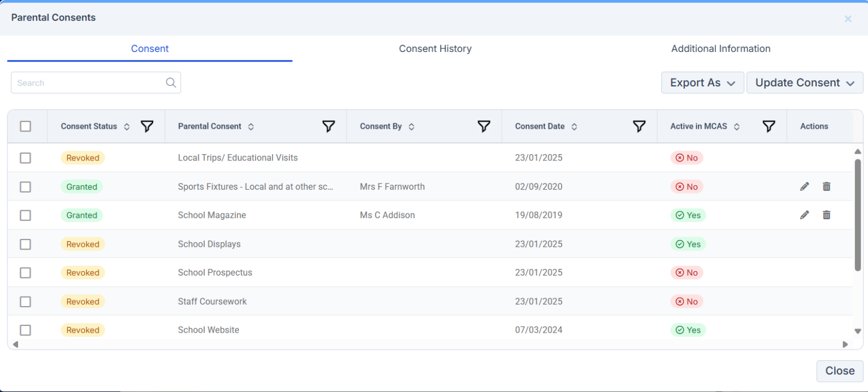Edit the School Magazine consent entry
The width and height of the screenshot is (868, 392).
805,215
